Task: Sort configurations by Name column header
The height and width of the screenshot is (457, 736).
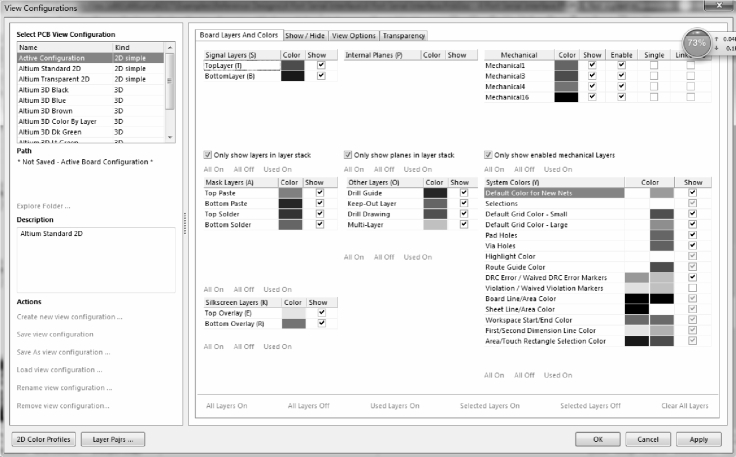Action: click(65, 47)
